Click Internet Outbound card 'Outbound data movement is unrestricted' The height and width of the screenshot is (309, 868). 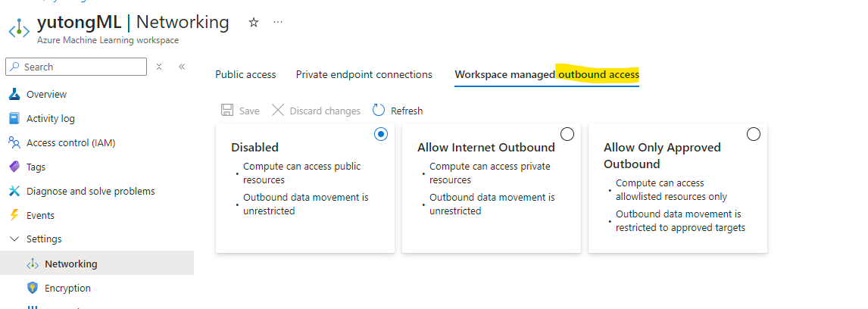(492, 204)
